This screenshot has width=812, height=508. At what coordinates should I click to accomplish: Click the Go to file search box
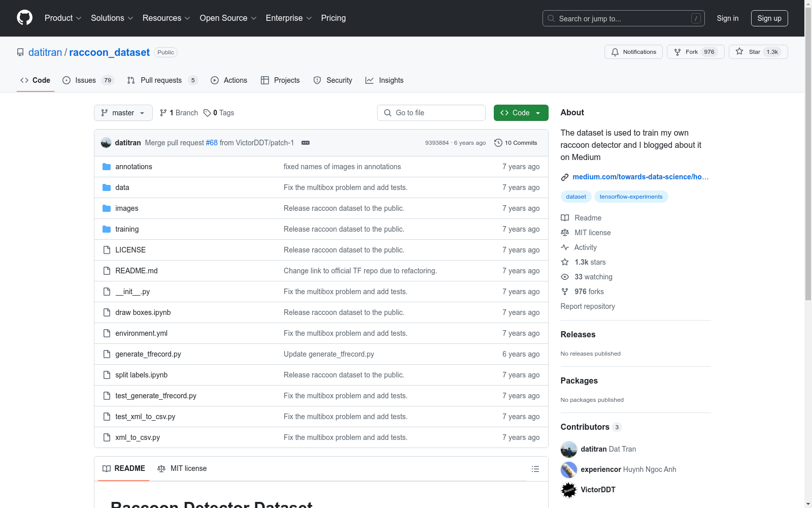coord(431,113)
